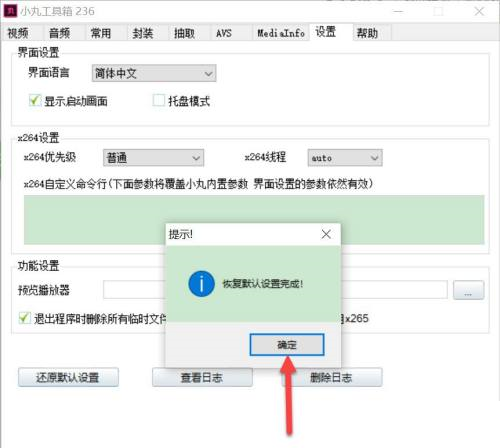Click the blue information icon
500x448 pixels.
[x=201, y=284]
